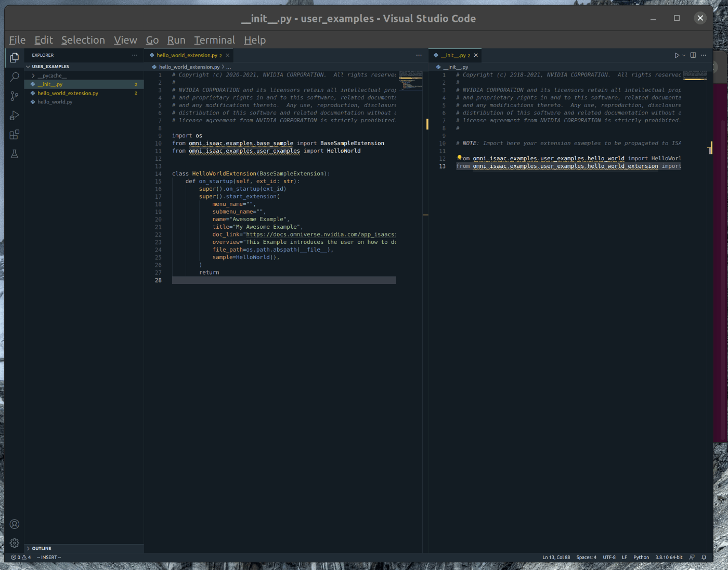Click the empty line 28 in left editor

[x=284, y=280]
